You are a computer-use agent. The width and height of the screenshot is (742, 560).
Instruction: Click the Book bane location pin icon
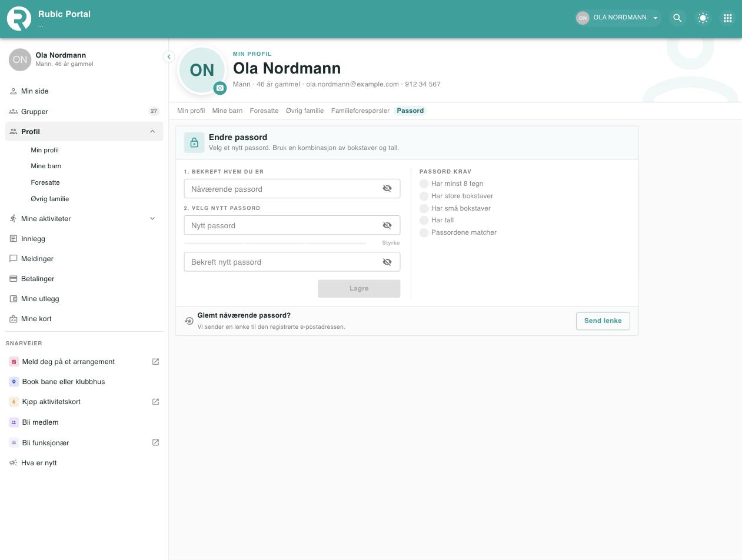click(14, 382)
